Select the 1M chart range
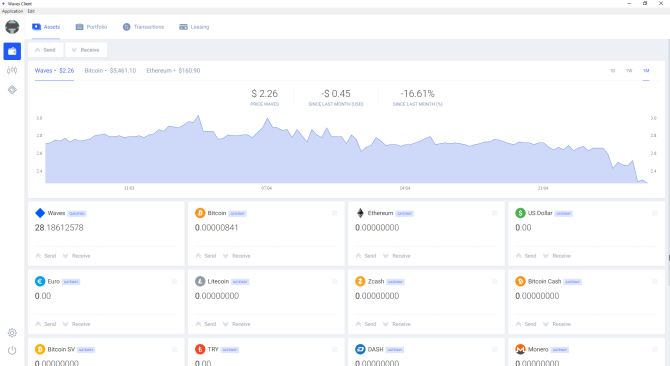The height and width of the screenshot is (366, 670). (x=646, y=70)
